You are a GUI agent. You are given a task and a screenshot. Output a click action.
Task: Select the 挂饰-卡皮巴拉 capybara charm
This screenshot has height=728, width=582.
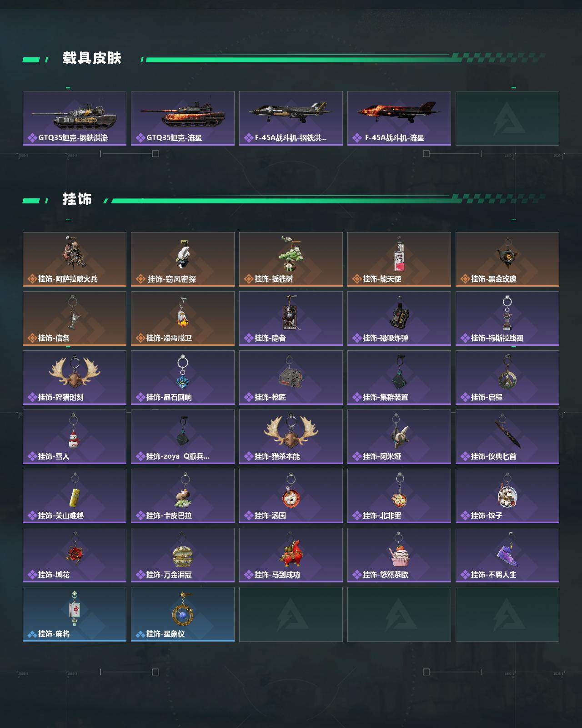pyautogui.click(x=183, y=496)
